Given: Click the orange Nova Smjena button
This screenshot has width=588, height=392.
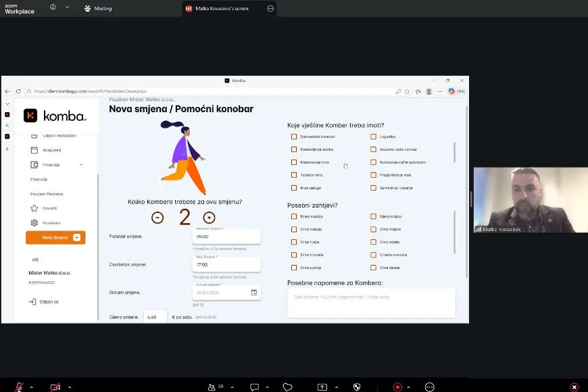Looking at the screenshot, I should tap(55, 237).
